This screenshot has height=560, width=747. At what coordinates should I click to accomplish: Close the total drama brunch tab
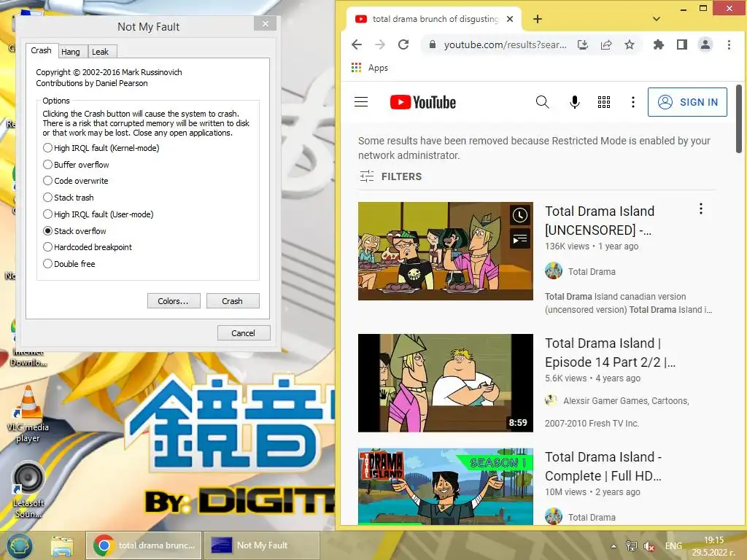[510, 19]
